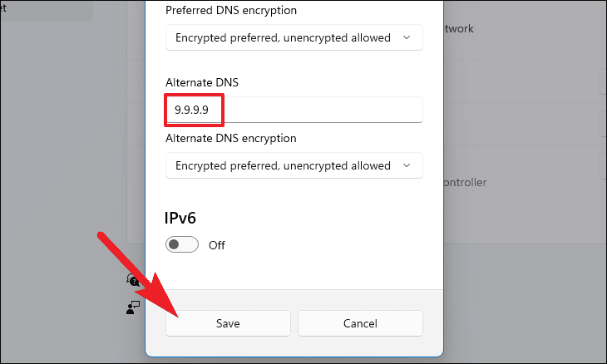The image size is (607, 364).
Task: Click Cancel to discard DNS changes
Action: click(x=360, y=323)
